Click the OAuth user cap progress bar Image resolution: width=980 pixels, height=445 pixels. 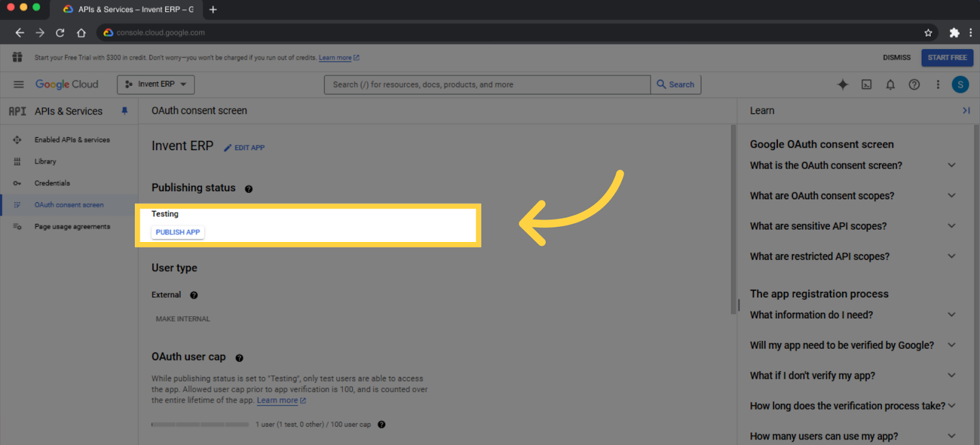click(200, 424)
